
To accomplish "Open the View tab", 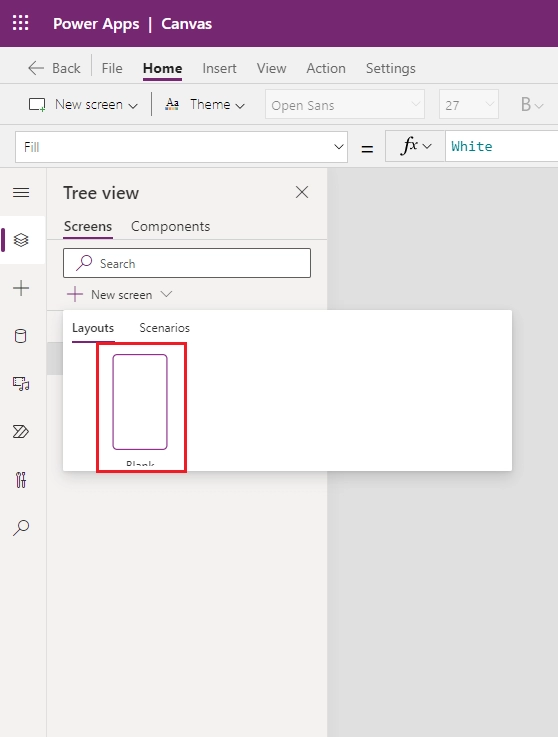I will (x=271, y=68).
